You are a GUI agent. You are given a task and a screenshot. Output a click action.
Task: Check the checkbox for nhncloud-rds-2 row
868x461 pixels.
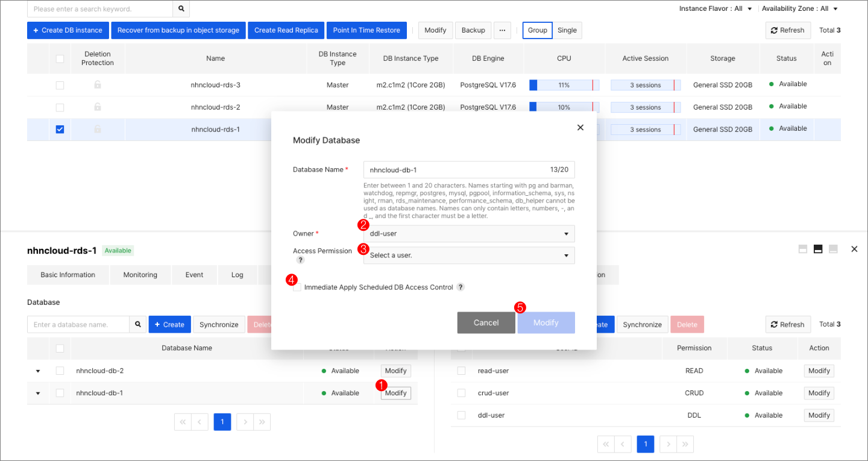point(60,107)
